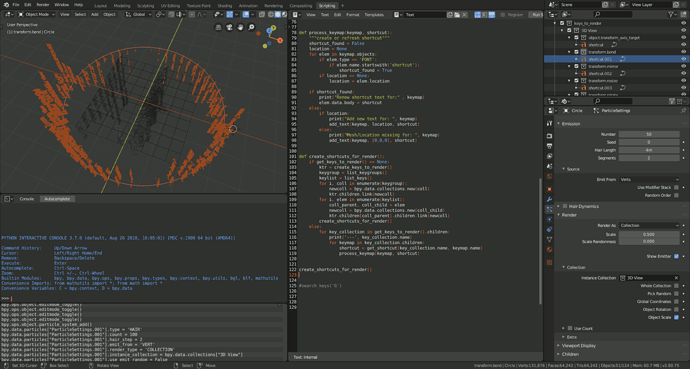Open the Object Mode dropdown
Viewport: 690px width, 369px height.
tap(36, 15)
